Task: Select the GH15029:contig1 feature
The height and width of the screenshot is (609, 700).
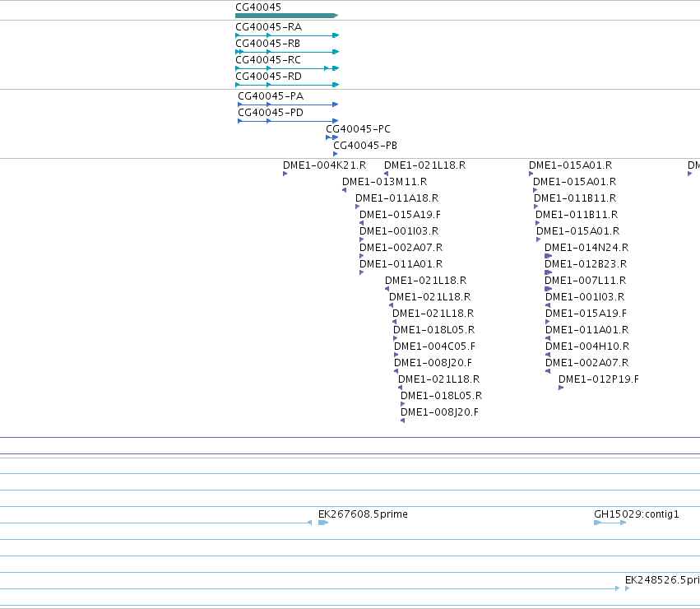Action: [610, 523]
